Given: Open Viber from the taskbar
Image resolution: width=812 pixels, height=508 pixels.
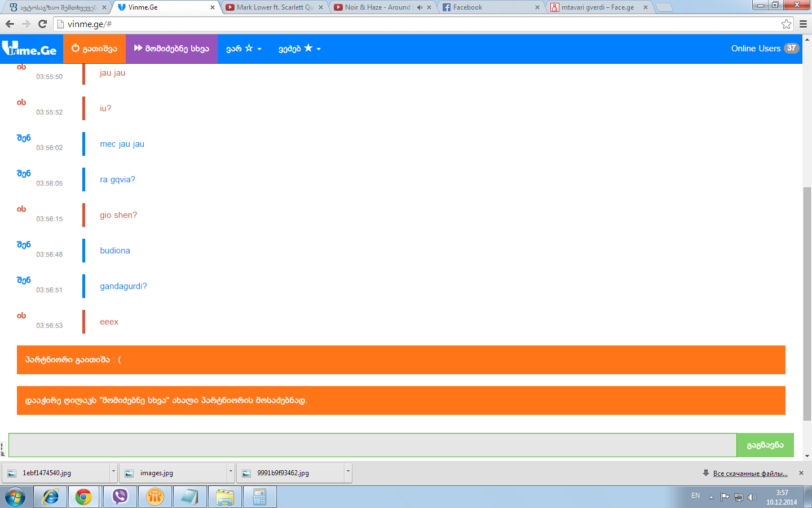Looking at the screenshot, I should point(120,497).
